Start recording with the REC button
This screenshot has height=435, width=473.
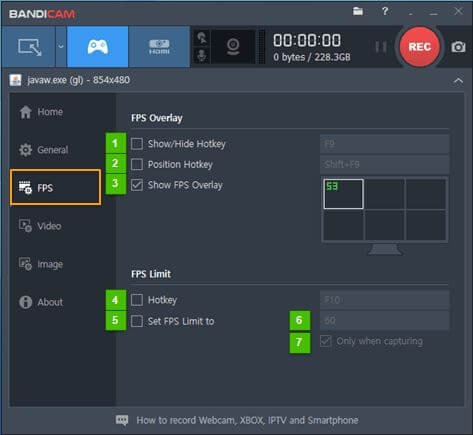tap(420, 47)
